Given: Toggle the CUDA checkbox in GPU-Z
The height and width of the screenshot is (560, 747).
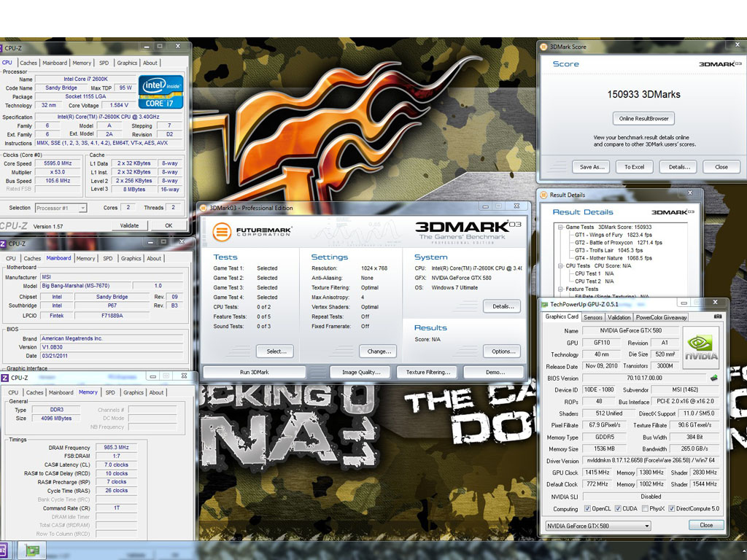Looking at the screenshot, I should coord(618,508).
